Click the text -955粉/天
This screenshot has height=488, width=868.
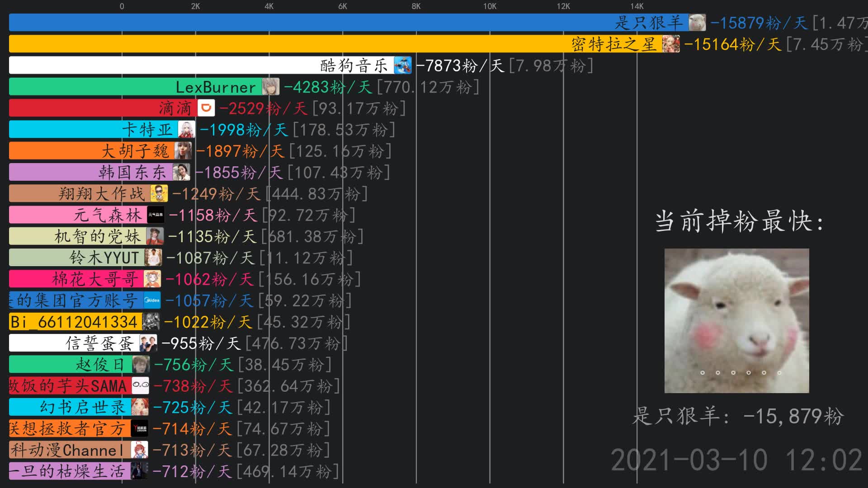point(201,343)
